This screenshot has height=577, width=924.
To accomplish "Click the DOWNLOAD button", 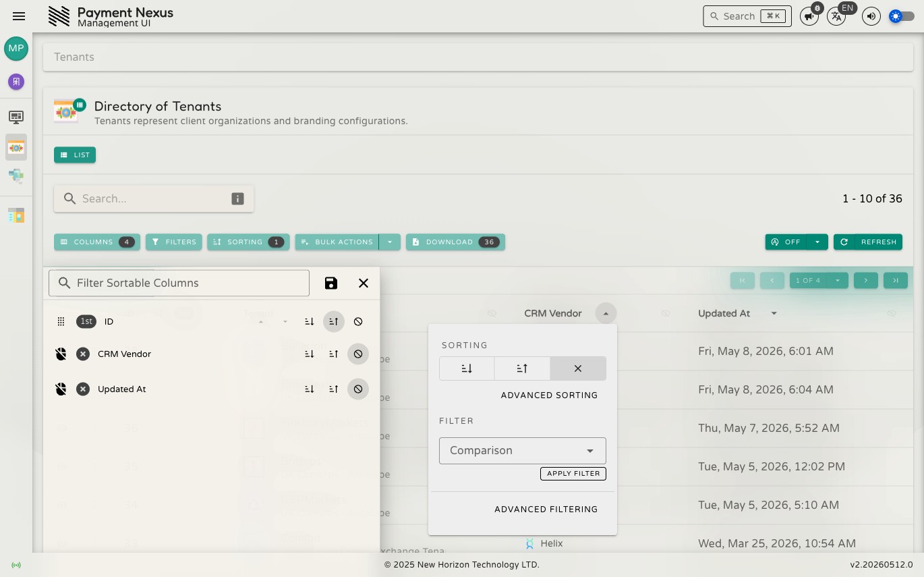I will 455,242.
